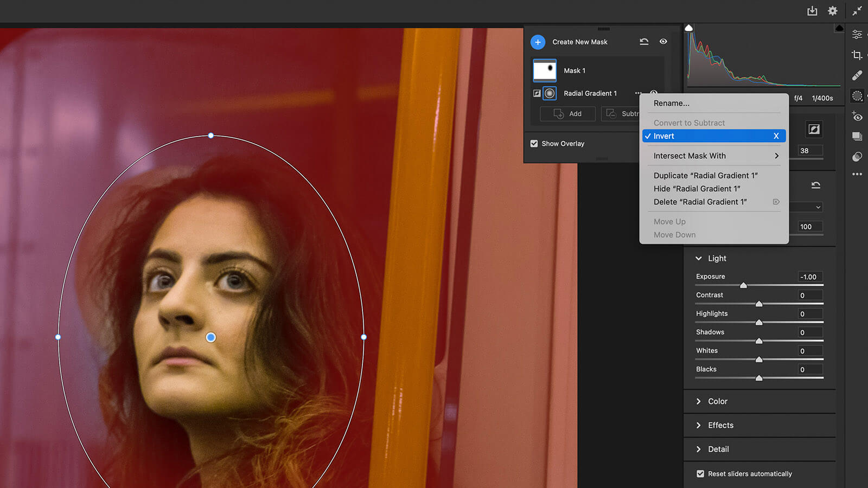This screenshot has width=868, height=488.
Task: Click the X shortcut beside Invert
Action: point(776,136)
